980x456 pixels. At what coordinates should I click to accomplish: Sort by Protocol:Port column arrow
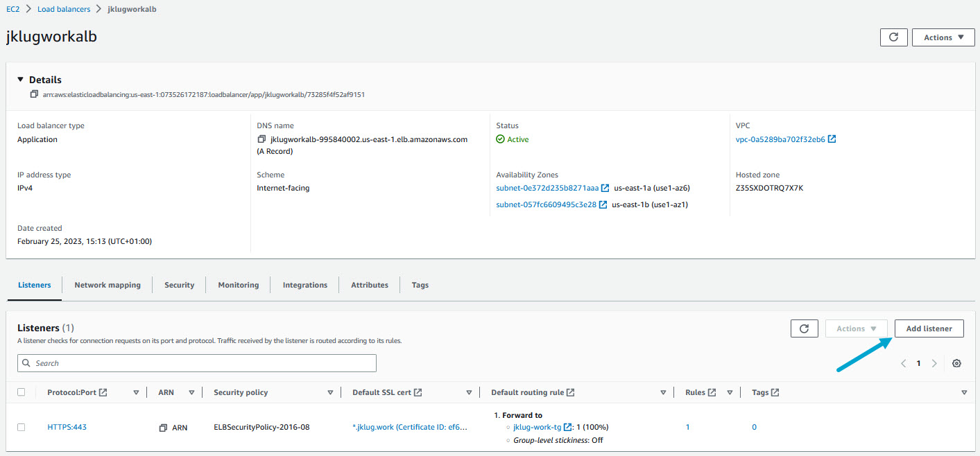[x=136, y=392]
